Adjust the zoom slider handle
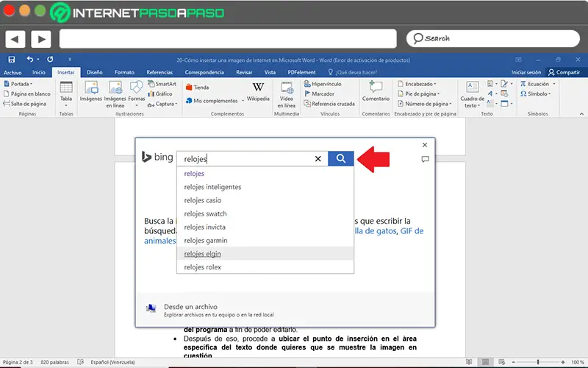The width and height of the screenshot is (588, 368). [538, 362]
